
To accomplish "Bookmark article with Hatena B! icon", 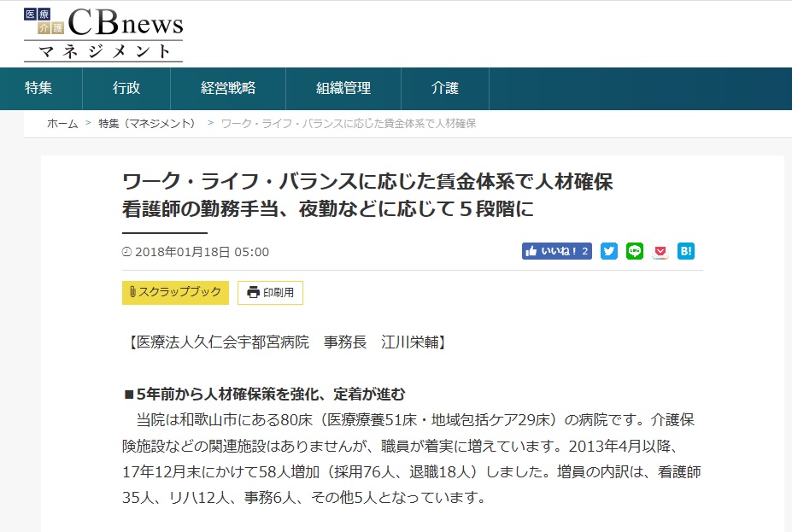I will [686, 251].
